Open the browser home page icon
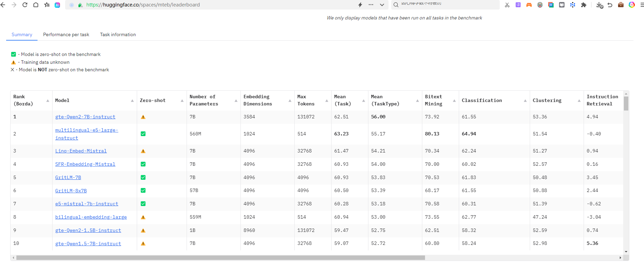Screen dimensions: 644x264 [x=36, y=5]
